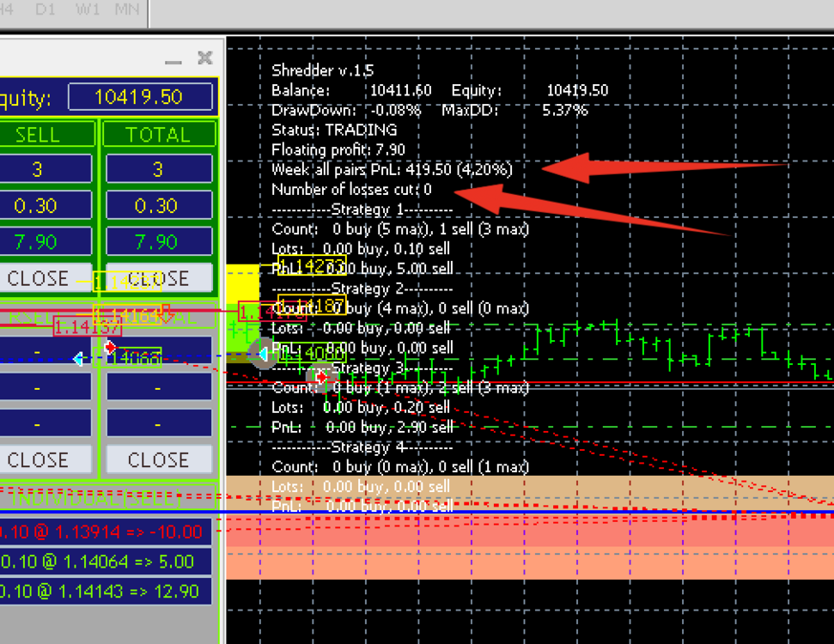Click CLOSE button below TOTAL profit 7.90
This screenshot has height=644, width=834.
tap(159, 278)
